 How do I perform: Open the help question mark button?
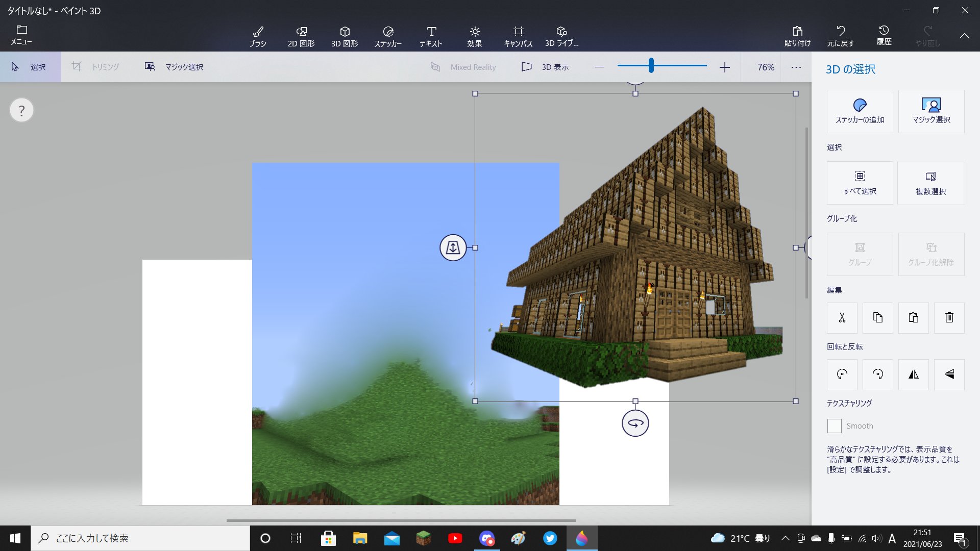tap(21, 110)
